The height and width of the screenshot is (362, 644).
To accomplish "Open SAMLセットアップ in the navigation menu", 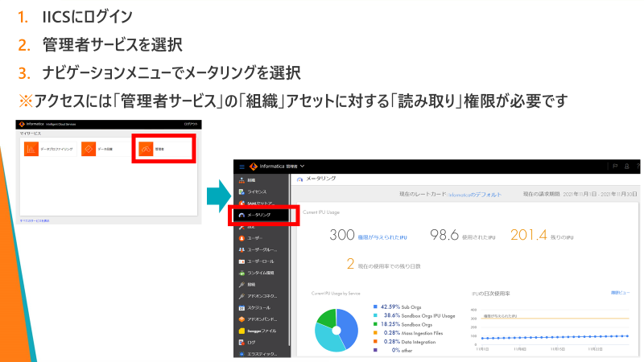I will [262, 204].
